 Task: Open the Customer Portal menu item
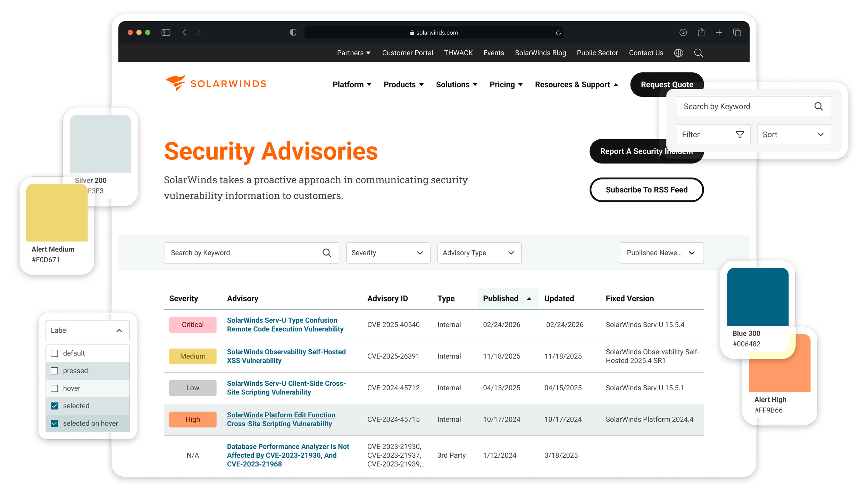click(407, 53)
